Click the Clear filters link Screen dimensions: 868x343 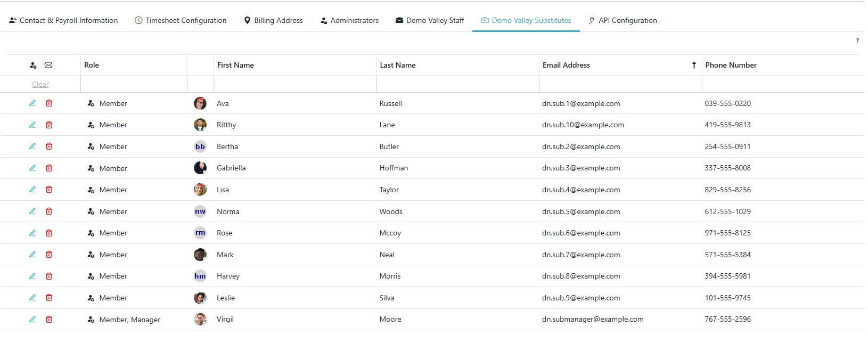click(40, 85)
